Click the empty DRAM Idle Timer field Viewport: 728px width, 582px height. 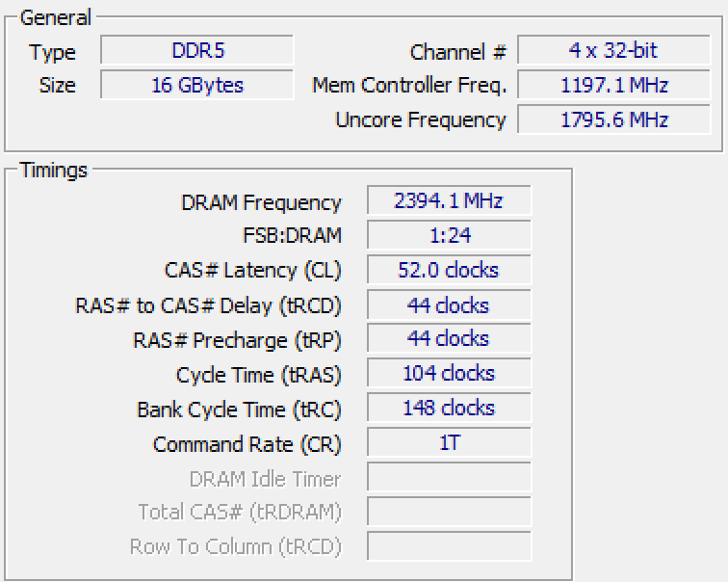(x=449, y=477)
